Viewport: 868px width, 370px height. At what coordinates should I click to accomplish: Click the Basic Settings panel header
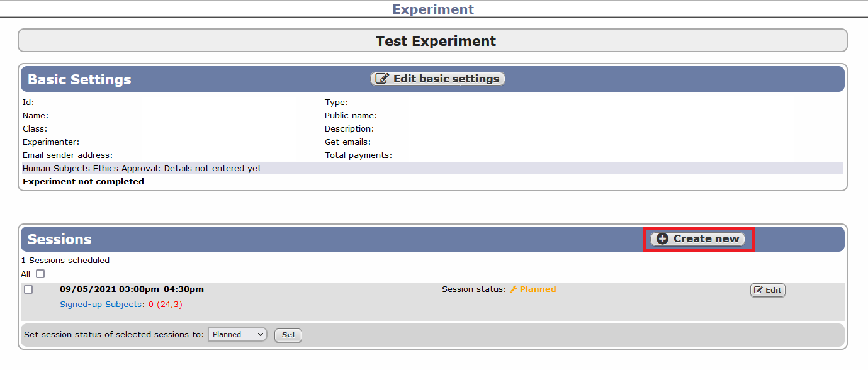tap(78, 79)
